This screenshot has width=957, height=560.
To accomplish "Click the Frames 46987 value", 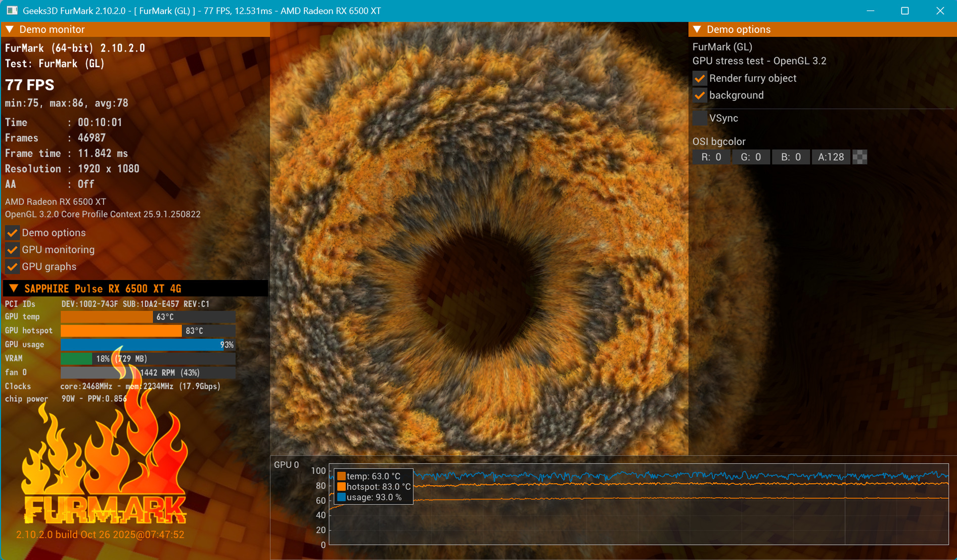I will (x=92, y=138).
